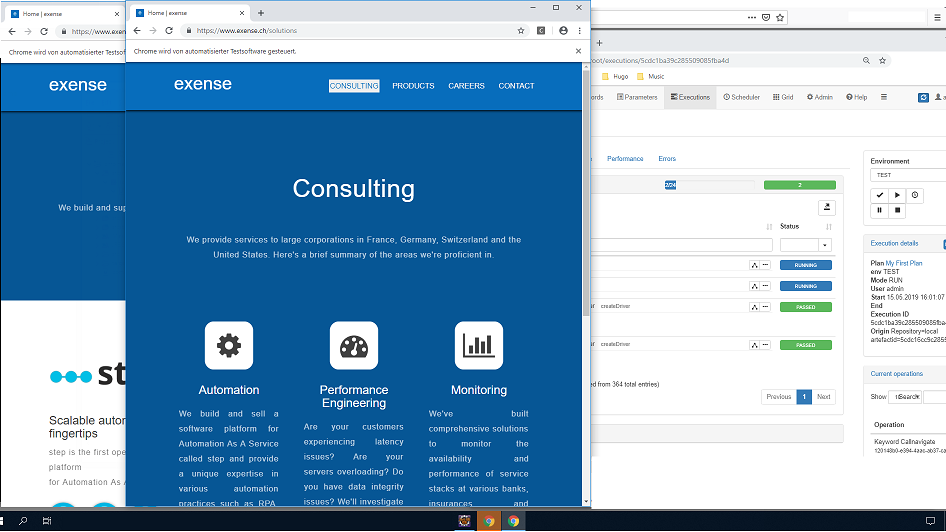Open the Chrome profile avatar in front window
Screen dimensions: 946x532
563,31
